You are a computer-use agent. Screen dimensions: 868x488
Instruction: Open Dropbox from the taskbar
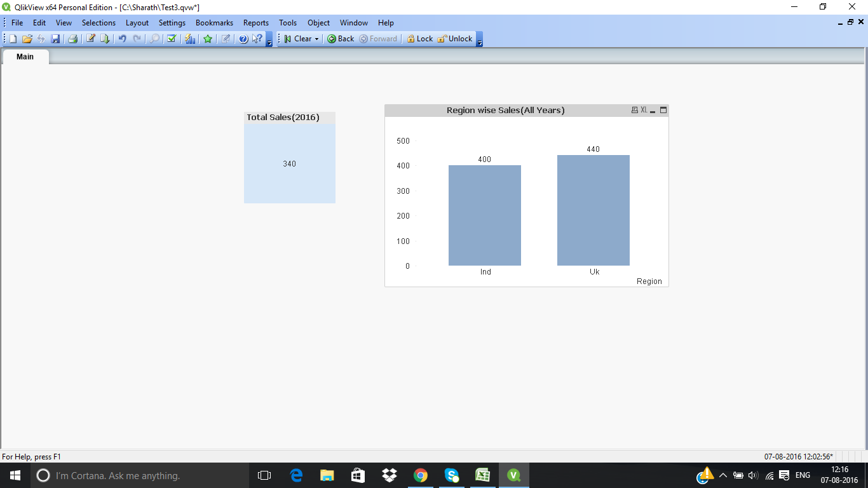point(390,475)
